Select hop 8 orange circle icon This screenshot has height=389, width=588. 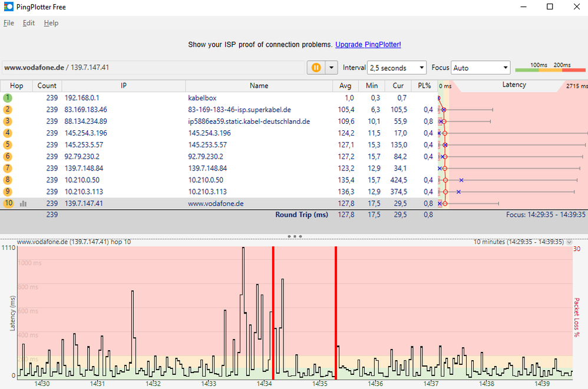tap(8, 180)
